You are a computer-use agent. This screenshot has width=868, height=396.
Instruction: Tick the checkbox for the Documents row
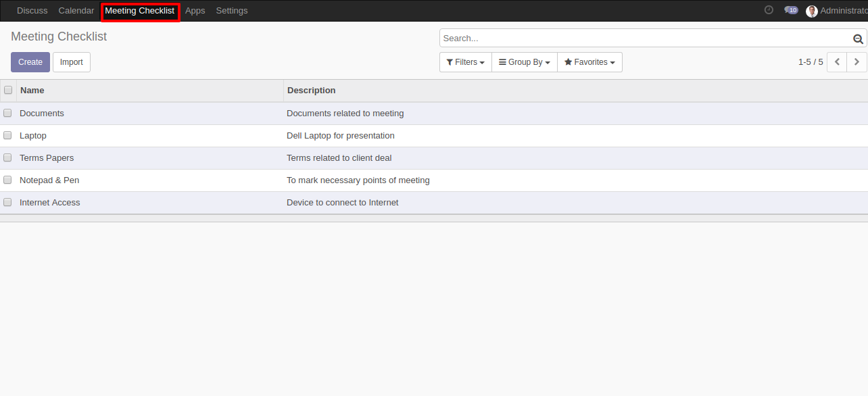point(7,113)
